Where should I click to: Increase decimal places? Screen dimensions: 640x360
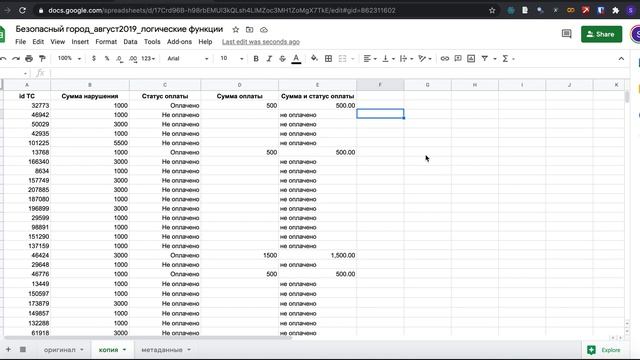point(133,59)
